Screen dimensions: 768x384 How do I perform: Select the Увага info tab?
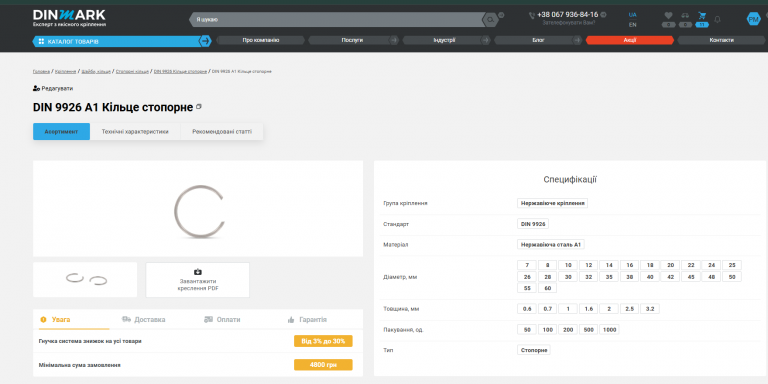click(x=56, y=320)
